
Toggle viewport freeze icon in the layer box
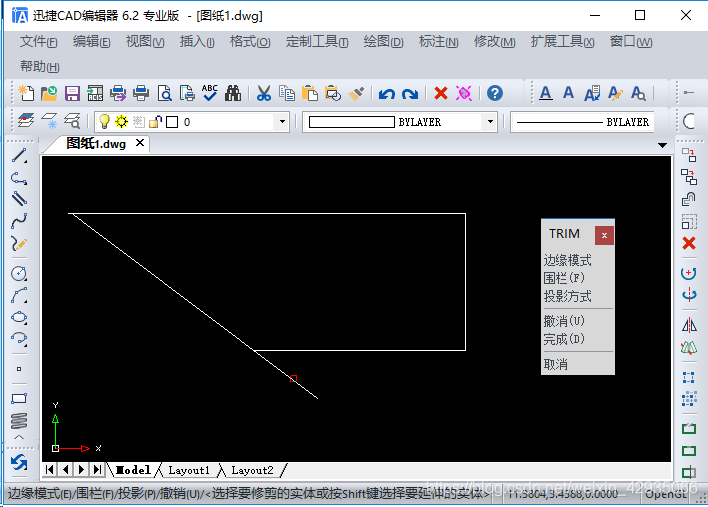tap(139, 121)
